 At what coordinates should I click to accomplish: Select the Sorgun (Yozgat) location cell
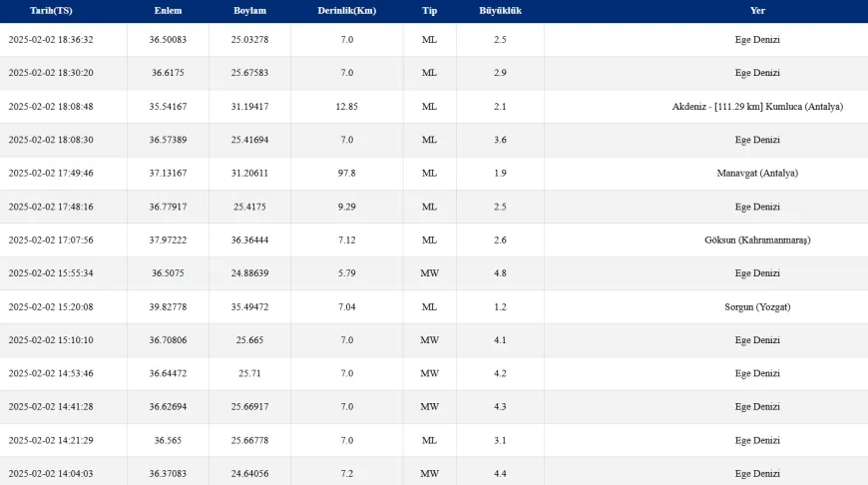[757, 306]
